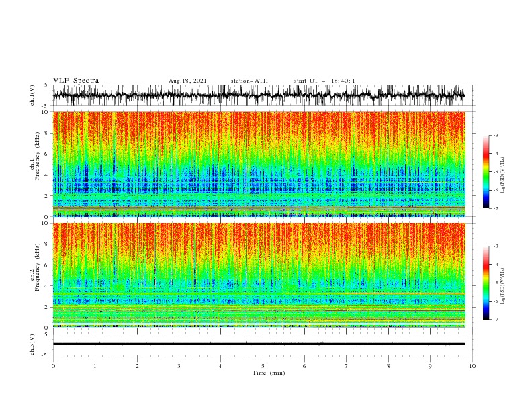532x411 pixels.
Task: Click the time axis tick label '4'
Action: coord(220,366)
